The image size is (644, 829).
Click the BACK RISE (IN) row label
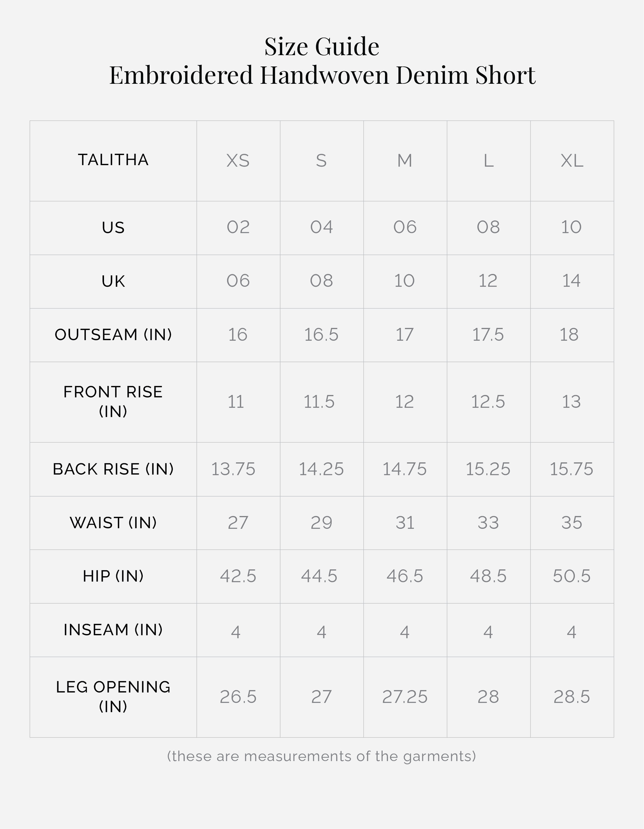113,469
